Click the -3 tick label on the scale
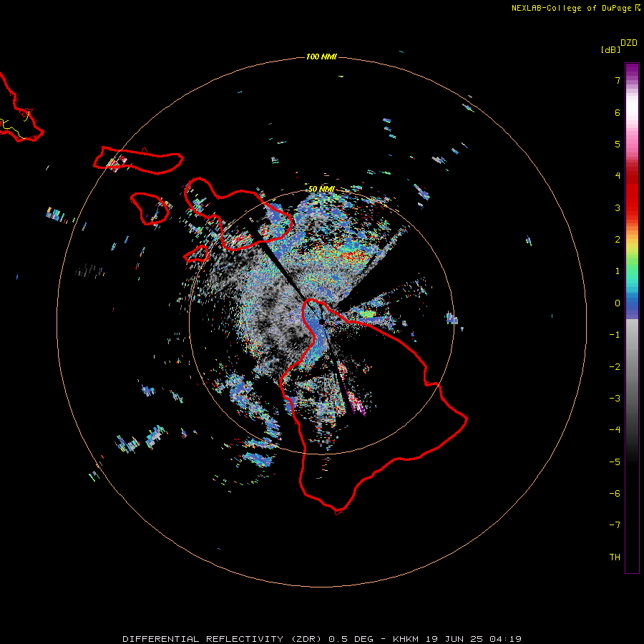 (x=615, y=399)
